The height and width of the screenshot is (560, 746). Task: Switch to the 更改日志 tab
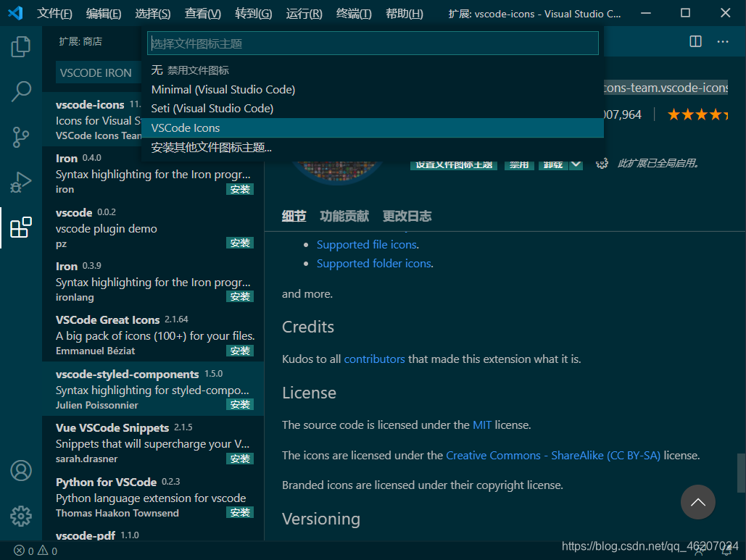click(x=407, y=217)
